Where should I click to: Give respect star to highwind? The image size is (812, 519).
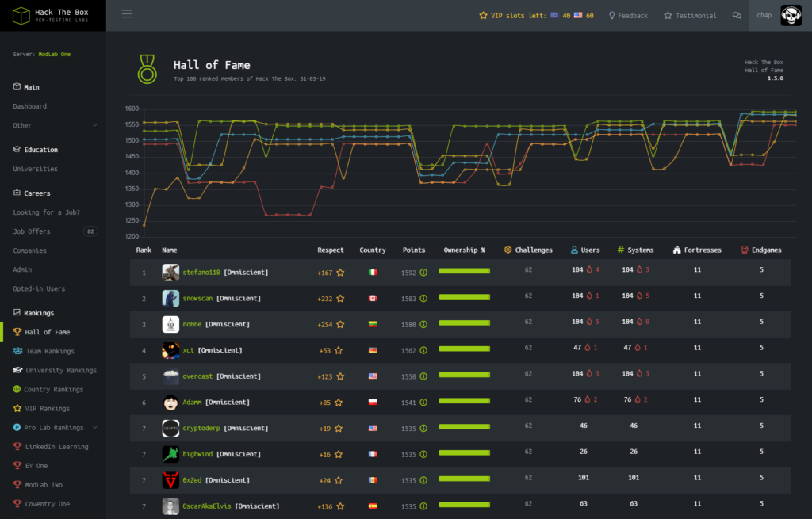click(x=338, y=454)
